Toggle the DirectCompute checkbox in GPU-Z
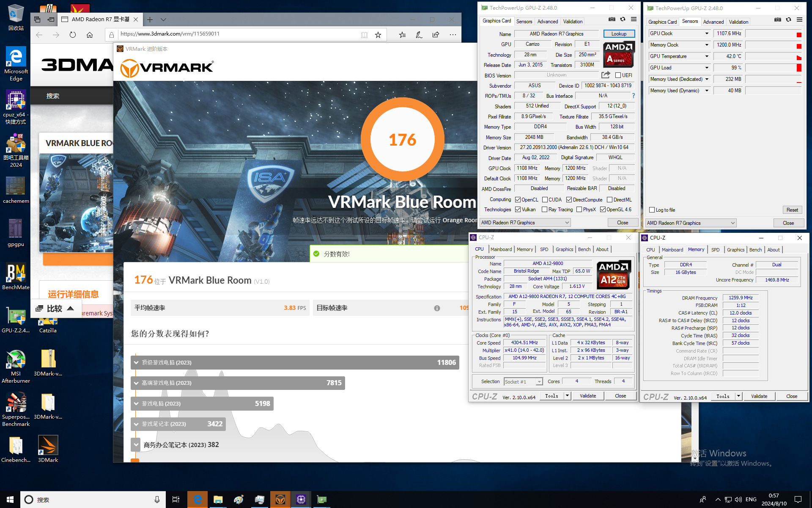The width and height of the screenshot is (812, 508). (x=569, y=200)
